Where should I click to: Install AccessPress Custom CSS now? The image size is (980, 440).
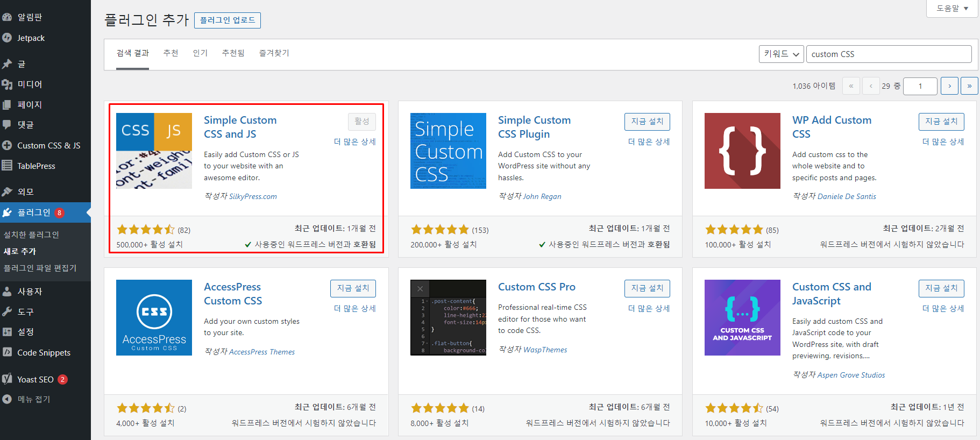pyautogui.click(x=353, y=288)
